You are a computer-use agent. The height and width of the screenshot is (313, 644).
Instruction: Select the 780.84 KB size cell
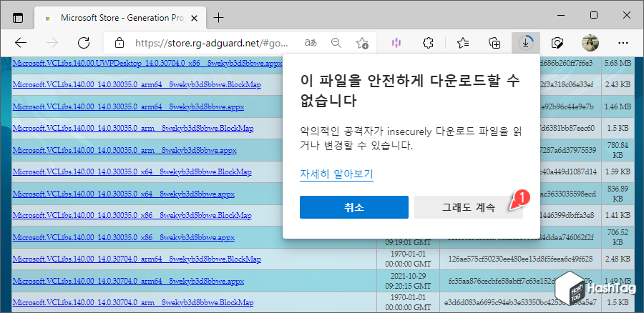(618, 150)
